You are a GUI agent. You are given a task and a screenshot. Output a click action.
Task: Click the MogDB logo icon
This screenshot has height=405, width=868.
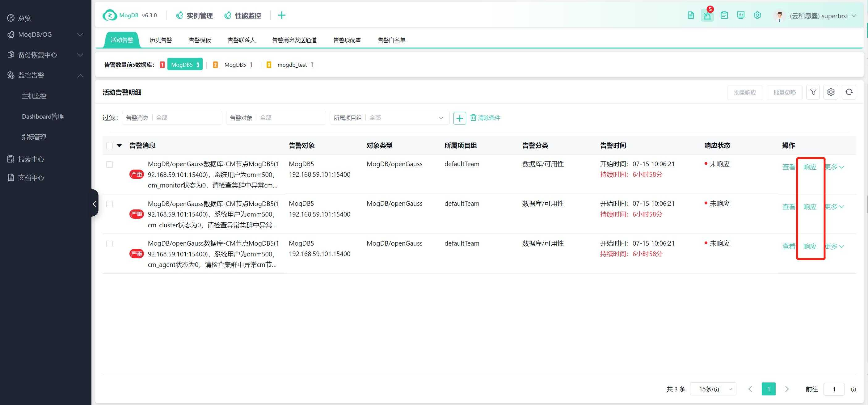click(110, 15)
